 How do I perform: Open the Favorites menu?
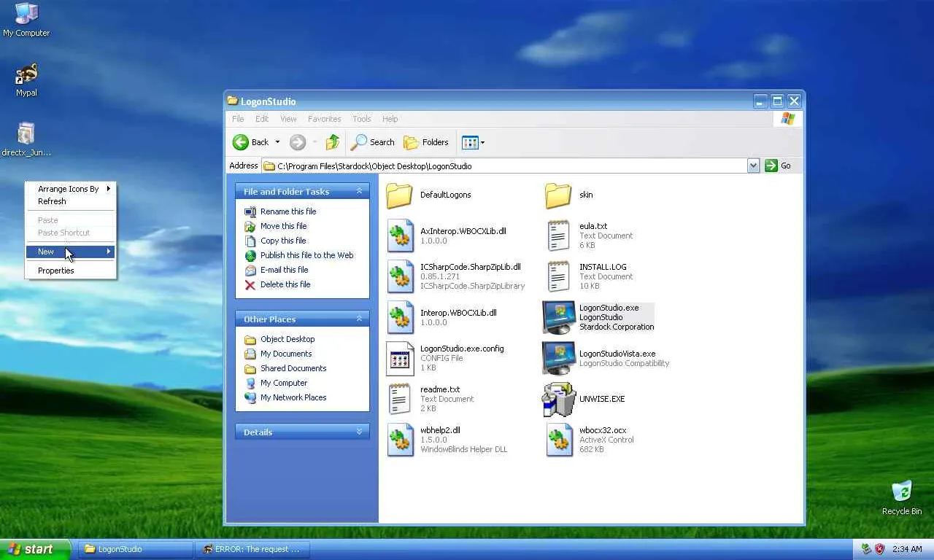[324, 119]
